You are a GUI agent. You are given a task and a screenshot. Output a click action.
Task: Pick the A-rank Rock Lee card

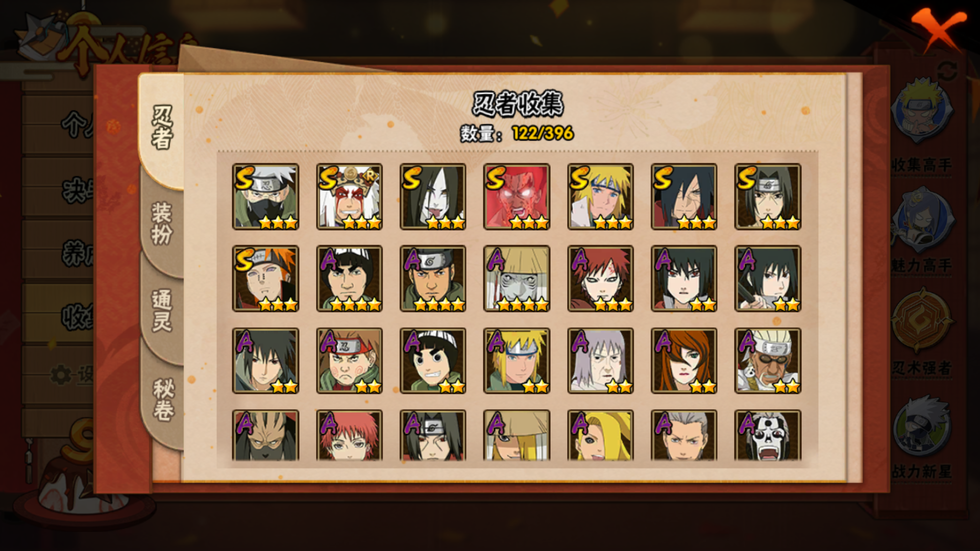(x=433, y=361)
